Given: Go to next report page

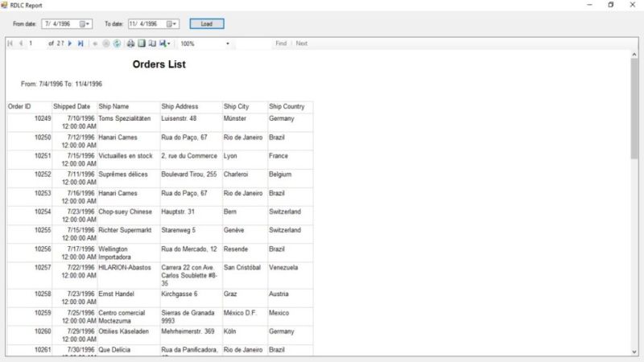Looking at the screenshot, I should click(x=70, y=43).
